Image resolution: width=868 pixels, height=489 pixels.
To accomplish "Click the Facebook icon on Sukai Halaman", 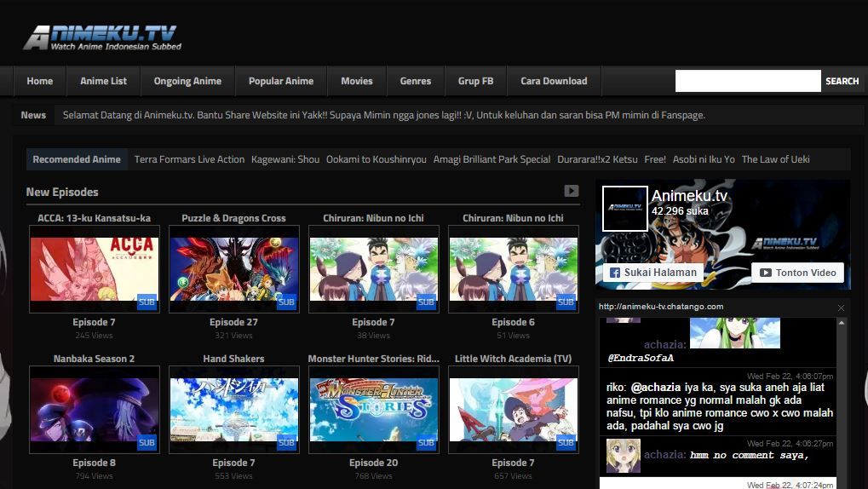I will [614, 273].
